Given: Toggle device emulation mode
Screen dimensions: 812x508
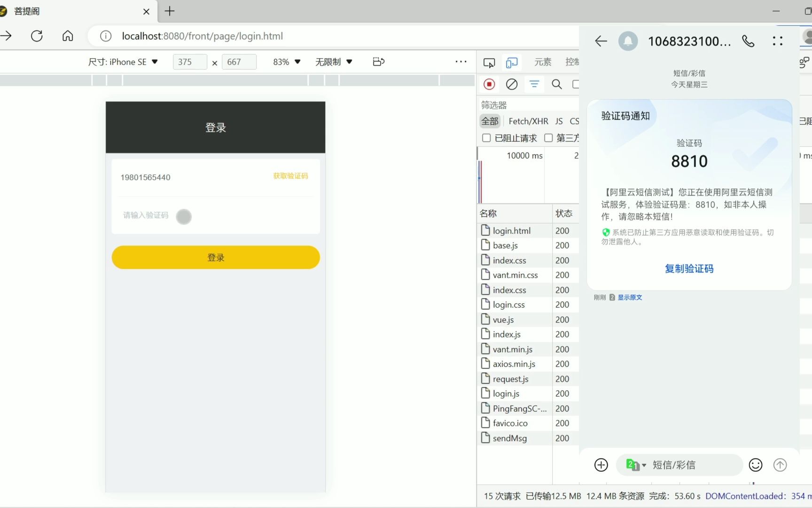Looking at the screenshot, I should coord(512,63).
